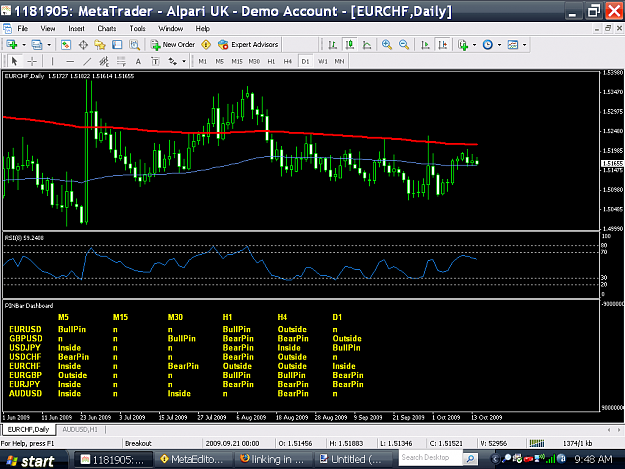Expand the Templates dropdown arrow
The height and width of the screenshot is (469, 625).
tap(525, 45)
